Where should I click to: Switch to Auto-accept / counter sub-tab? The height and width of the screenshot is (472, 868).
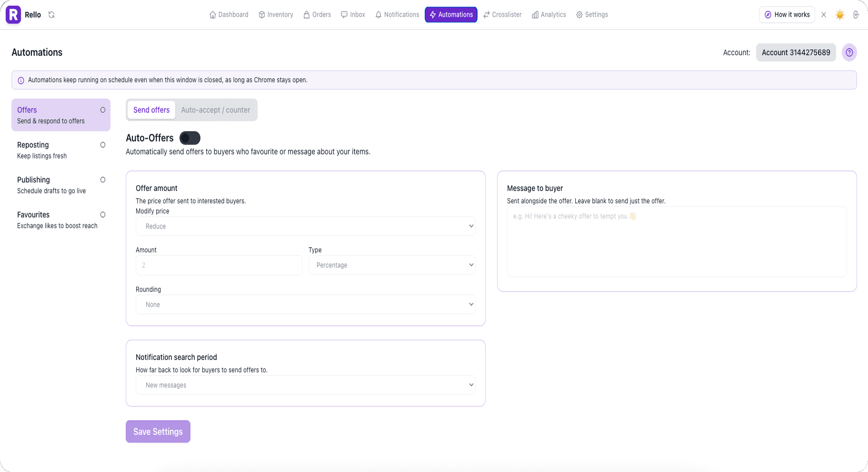coord(216,110)
